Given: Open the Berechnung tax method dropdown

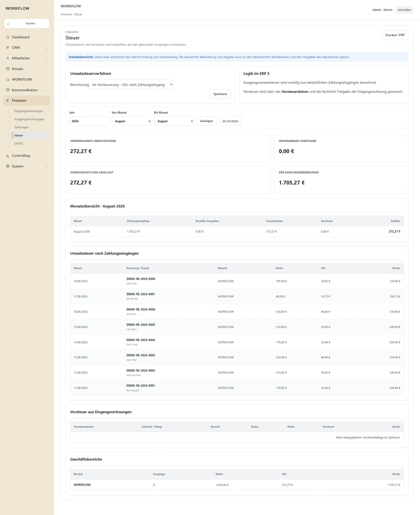Looking at the screenshot, I should (x=131, y=85).
